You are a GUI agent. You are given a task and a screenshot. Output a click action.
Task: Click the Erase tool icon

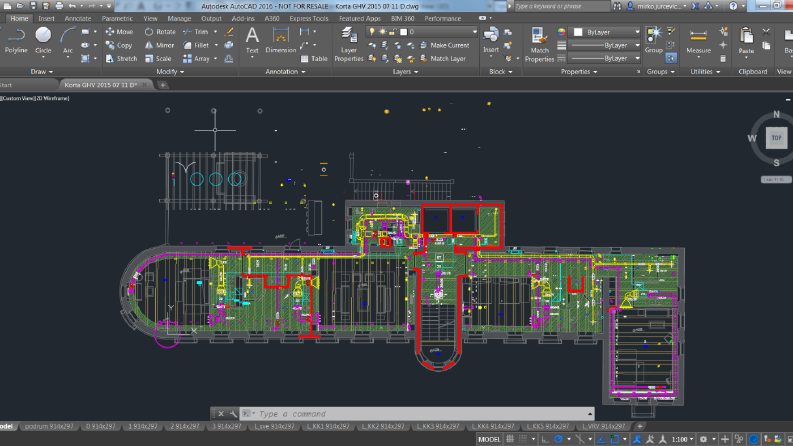[x=229, y=32]
